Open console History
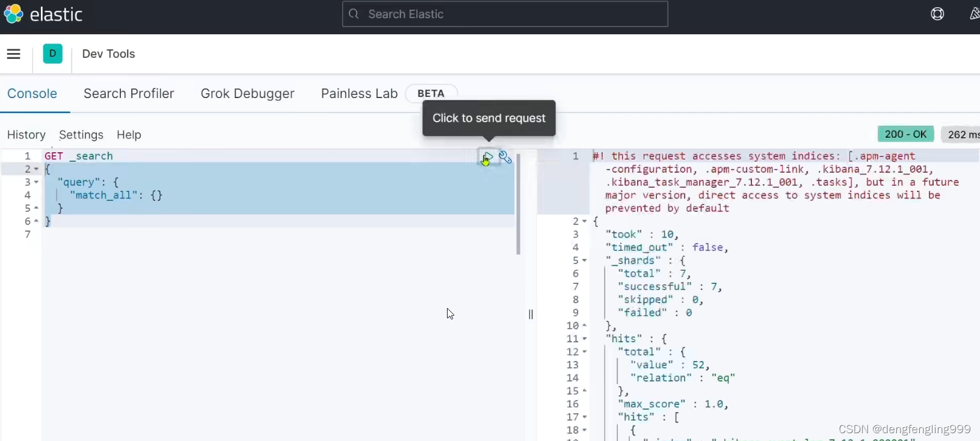Image resolution: width=980 pixels, height=441 pixels. click(x=26, y=135)
